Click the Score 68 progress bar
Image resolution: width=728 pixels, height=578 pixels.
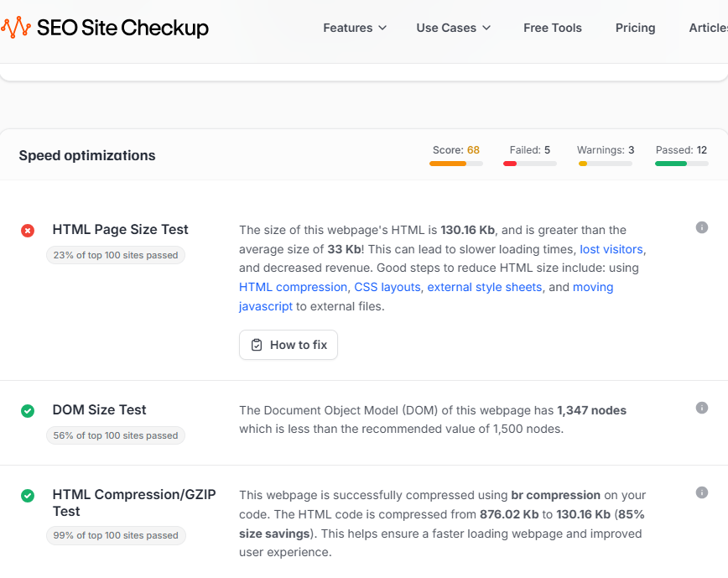point(455,164)
